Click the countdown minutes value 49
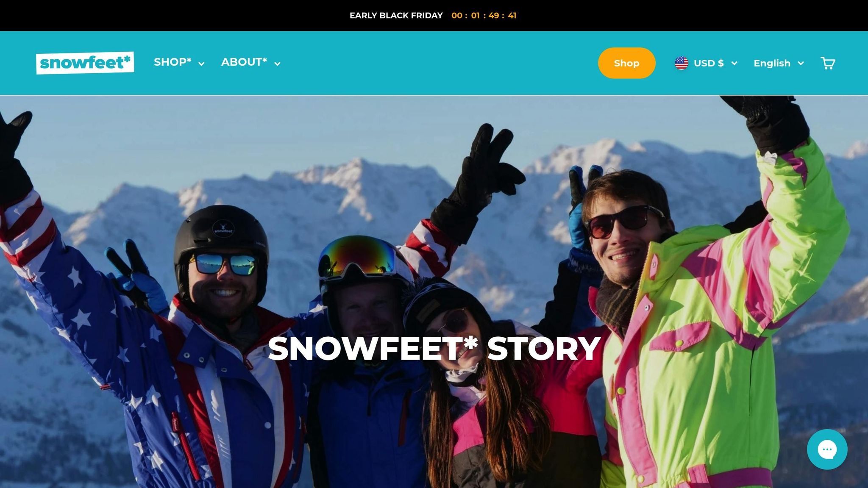868x488 pixels. tap(494, 16)
